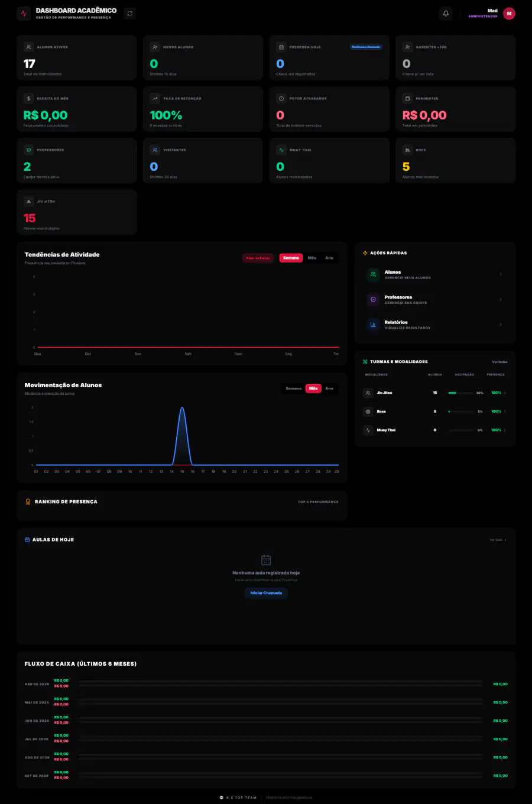Select Semana tab in Movimentação de Alunos

pos(294,388)
